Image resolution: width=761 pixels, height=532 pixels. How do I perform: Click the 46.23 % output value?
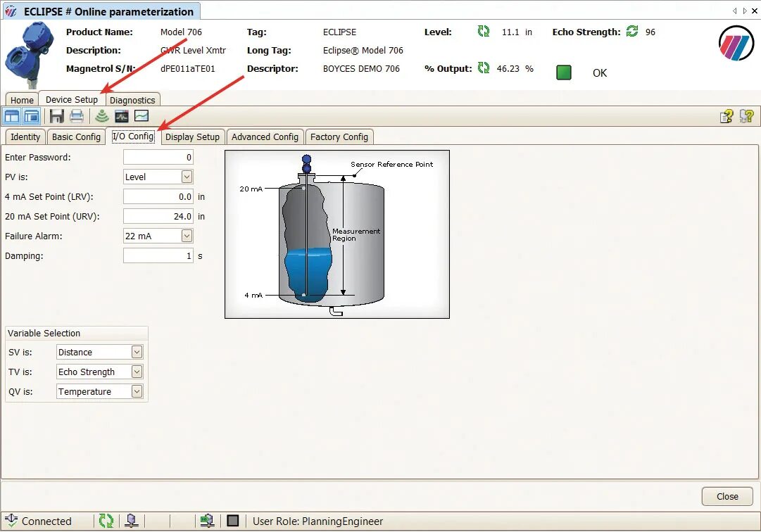508,68
